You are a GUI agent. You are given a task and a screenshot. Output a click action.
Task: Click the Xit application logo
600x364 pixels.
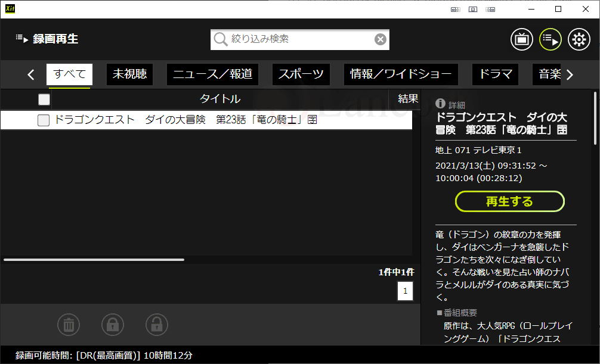[10, 9]
